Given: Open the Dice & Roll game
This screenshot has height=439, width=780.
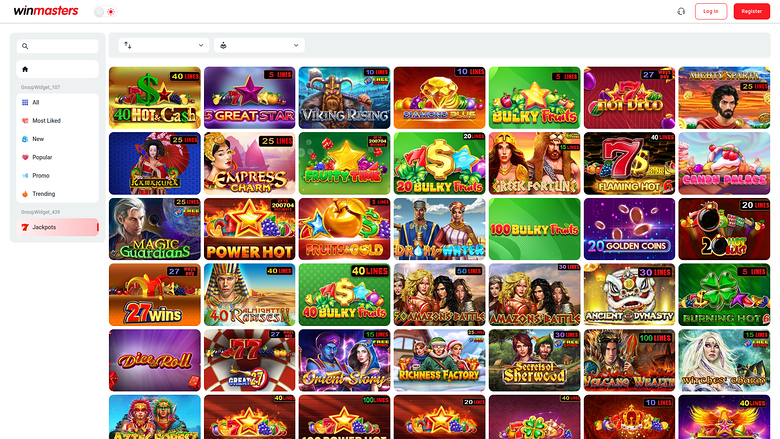Looking at the screenshot, I should tap(155, 360).
